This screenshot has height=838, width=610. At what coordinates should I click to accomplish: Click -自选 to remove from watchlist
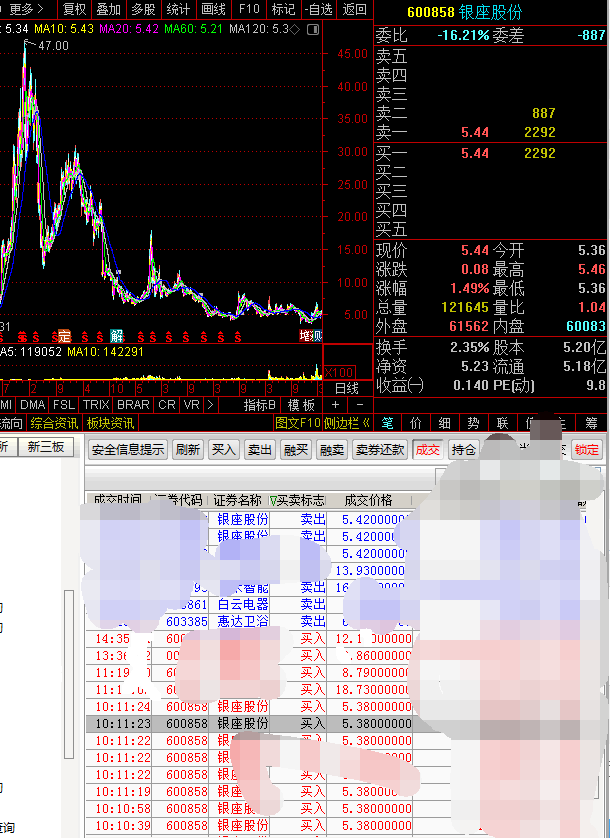coord(319,9)
